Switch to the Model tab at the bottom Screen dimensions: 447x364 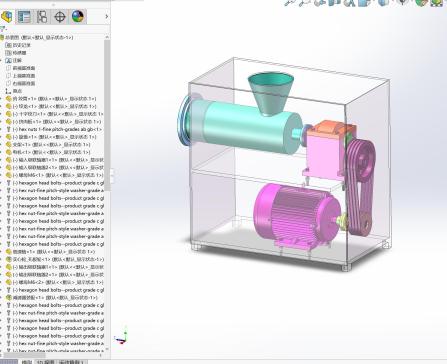[x=26, y=362]
